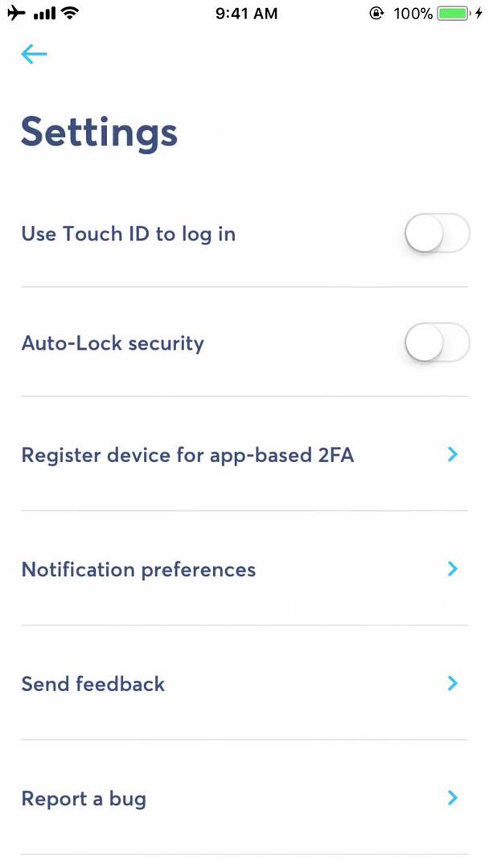Click the charging bolt icon in status bar
Viewport: 489px width, 868px height.
coord(480,13)
